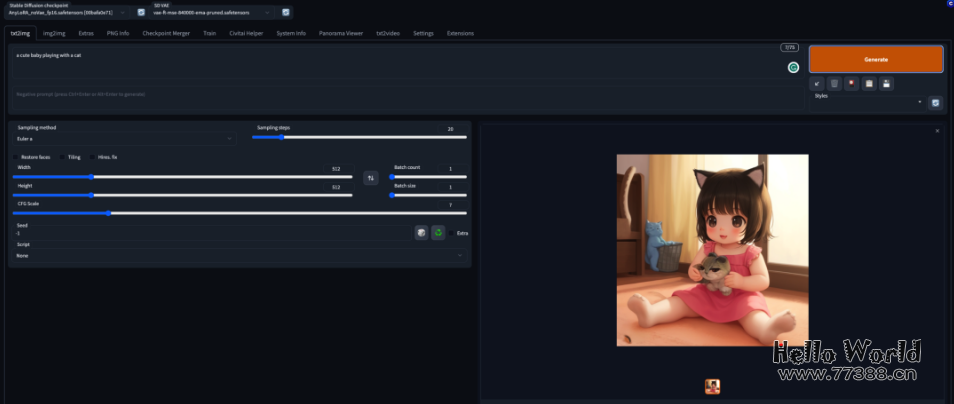Enable the Restore faces checkbox
Viewport: 954px width, 404px height.
pyautogui.click(x=16, y=157)
